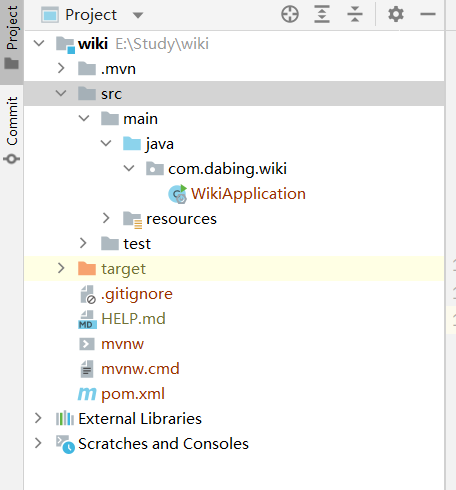Click the .mvn folder icon
The image size is (456, 490).
click(87, 68)
